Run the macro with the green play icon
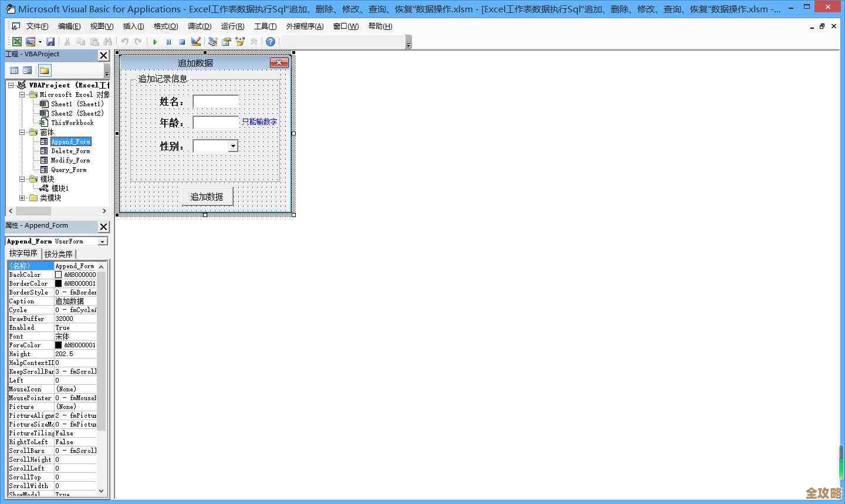Screen dimensions: 845x504 [155, 42]
